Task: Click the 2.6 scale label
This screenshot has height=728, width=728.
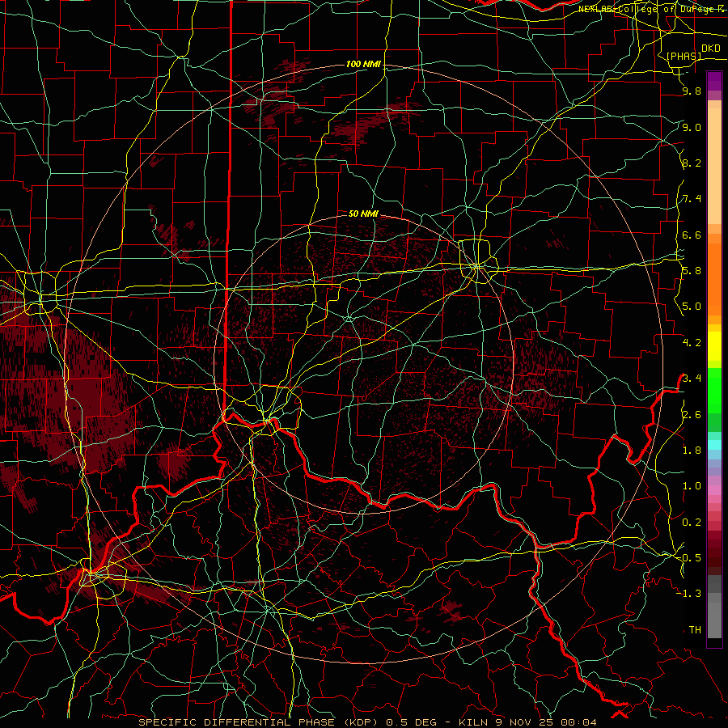Action: point(692,415)
